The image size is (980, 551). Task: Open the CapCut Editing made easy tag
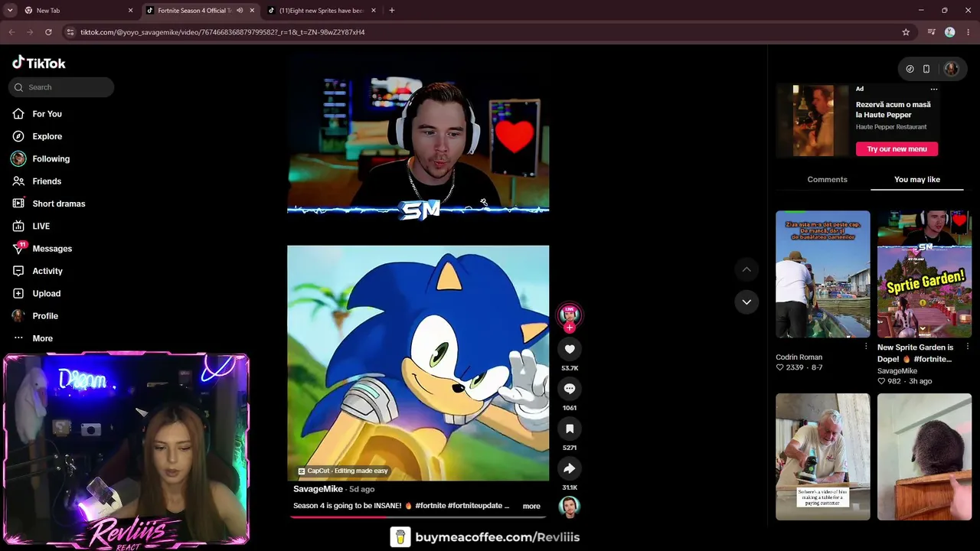pos(343,471)
